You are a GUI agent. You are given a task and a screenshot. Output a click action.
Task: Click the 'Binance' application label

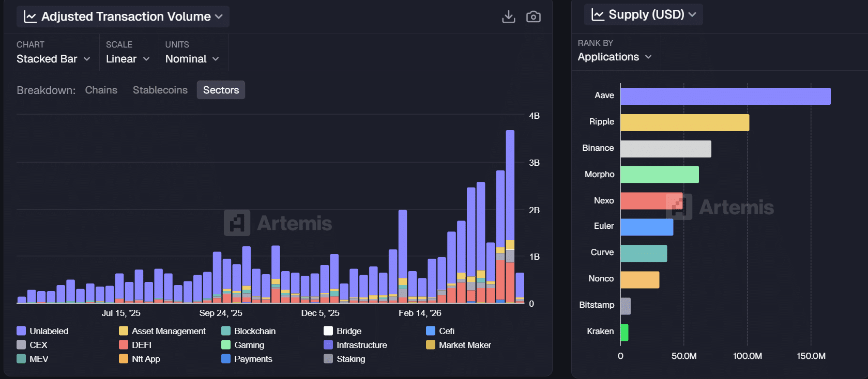point(598,148)
